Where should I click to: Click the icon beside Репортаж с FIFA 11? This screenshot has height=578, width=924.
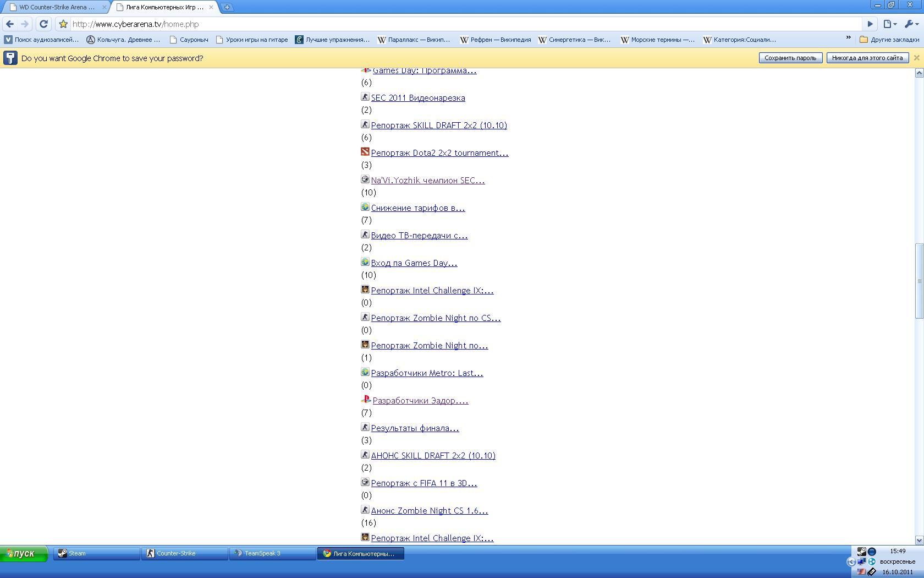coord(365,482)
